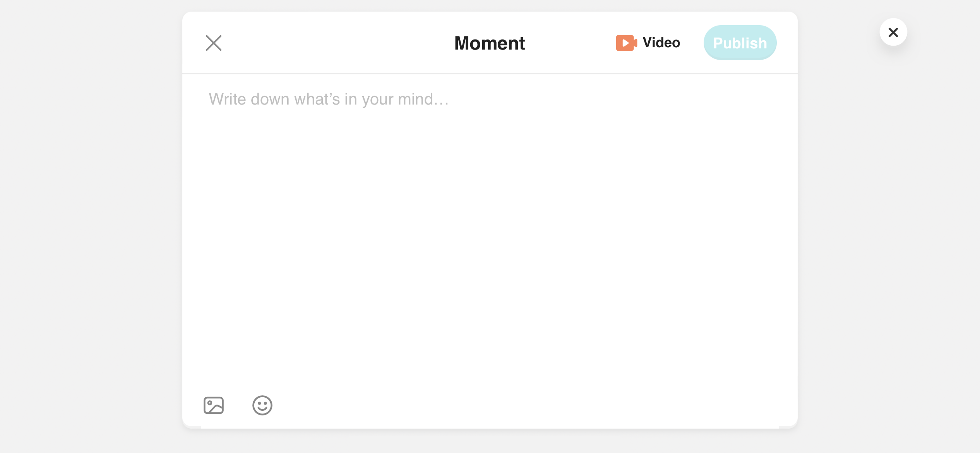Choose the emoticon tool at bottom toolbar
The image size is (980, 453).
(262, 405)
